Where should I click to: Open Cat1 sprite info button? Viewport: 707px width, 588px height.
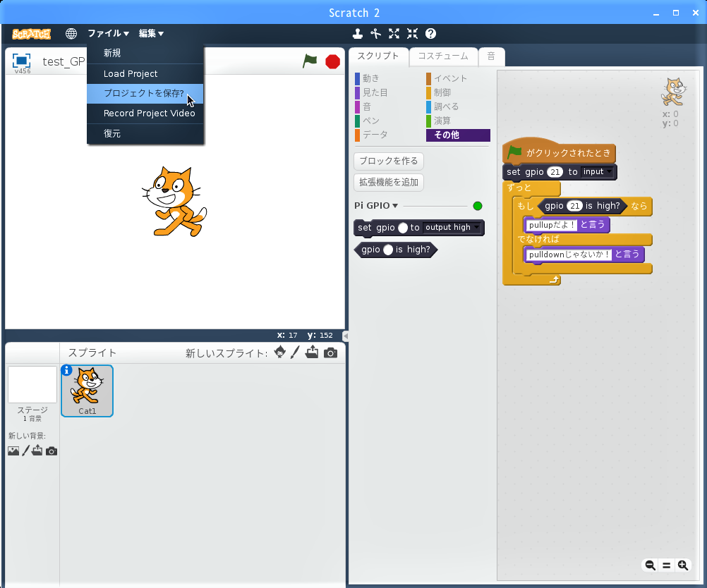66,370
